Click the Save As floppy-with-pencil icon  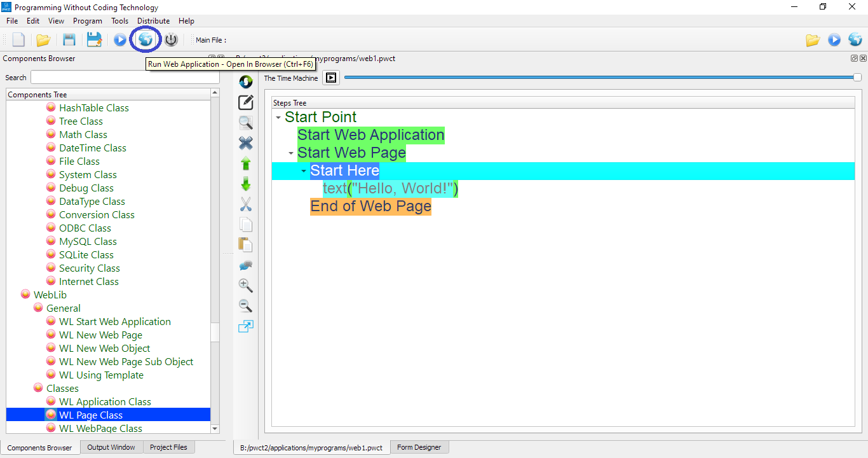click(94, 40)
